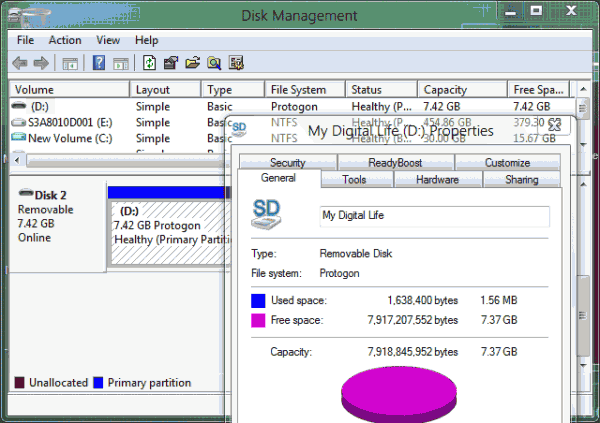Click the magnifier search toolbar icon
600x423 pixels.
click(214, 63)
